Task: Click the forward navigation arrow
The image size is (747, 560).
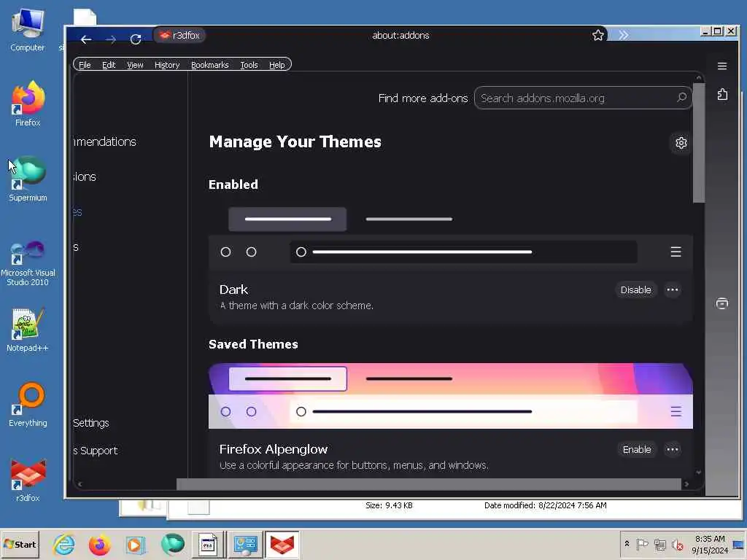Action: (111, 39)
